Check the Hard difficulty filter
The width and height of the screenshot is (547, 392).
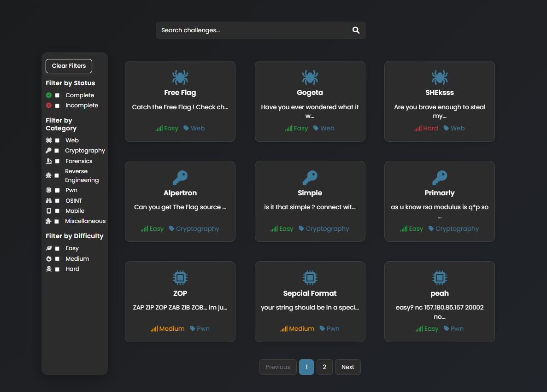click(57, 269)
